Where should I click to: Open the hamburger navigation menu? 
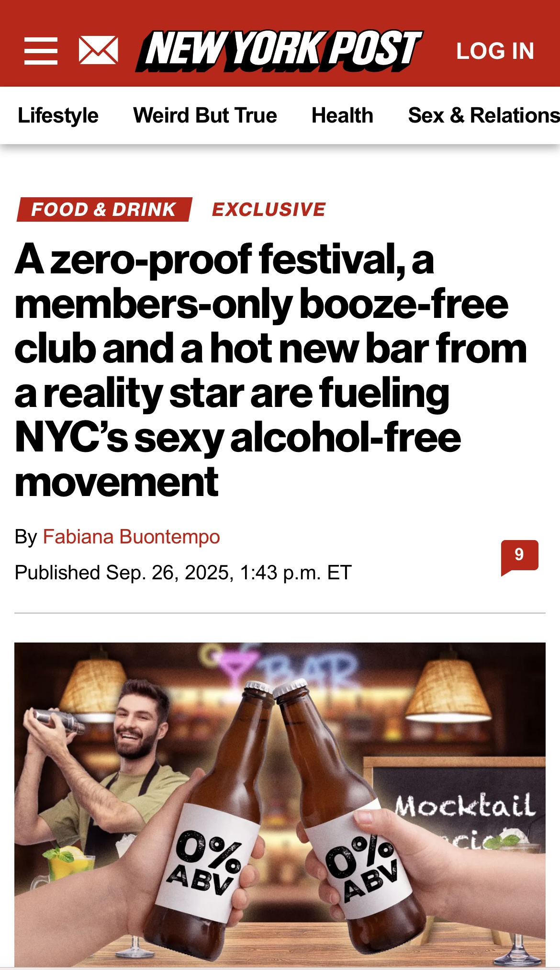coord(41,51)
